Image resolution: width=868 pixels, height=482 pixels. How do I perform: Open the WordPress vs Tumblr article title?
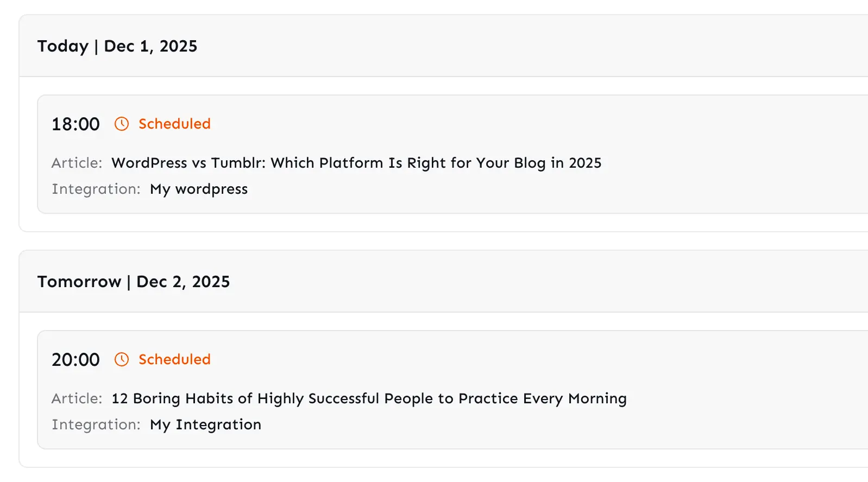[356, 163]
